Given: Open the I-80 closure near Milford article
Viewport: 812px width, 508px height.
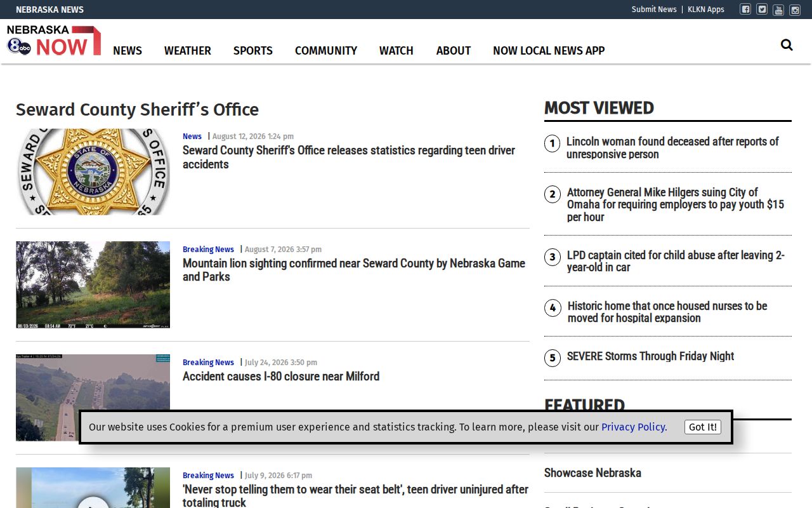Looking at the screenshot, I should 281,377.
